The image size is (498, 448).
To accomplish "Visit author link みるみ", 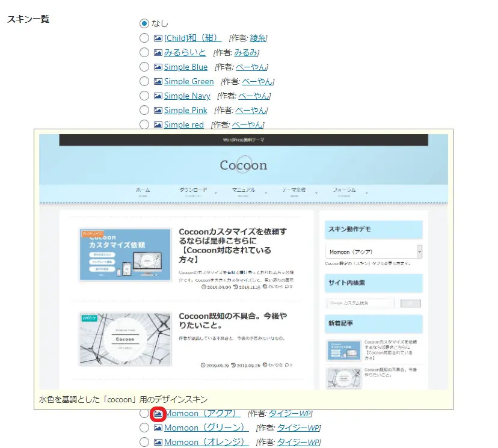I will tap(246, 52).
